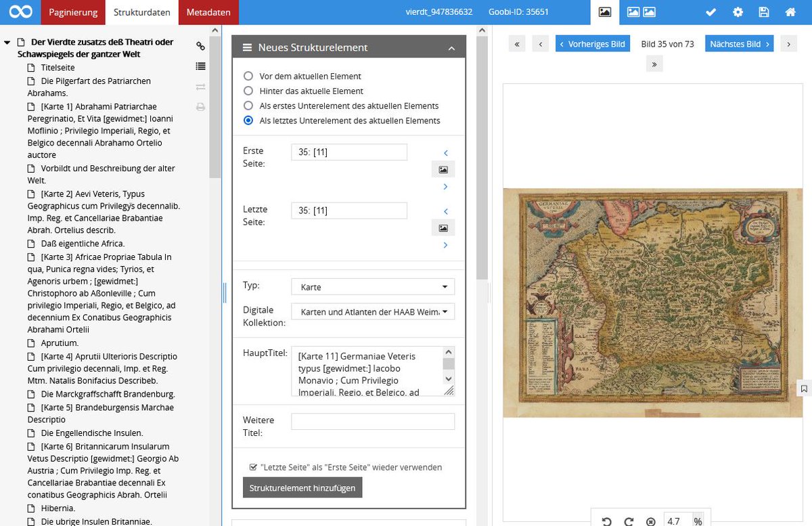The width and height of the screenshot is (812, 526).
Task: Step back with single-left arrow button
Action: tap(540, 44)
